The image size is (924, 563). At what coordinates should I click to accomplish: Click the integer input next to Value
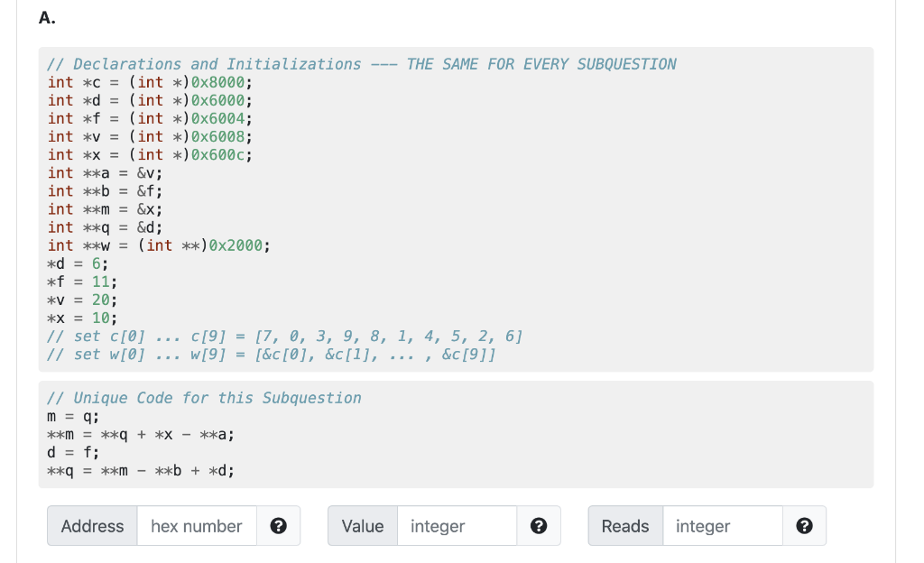458,526
